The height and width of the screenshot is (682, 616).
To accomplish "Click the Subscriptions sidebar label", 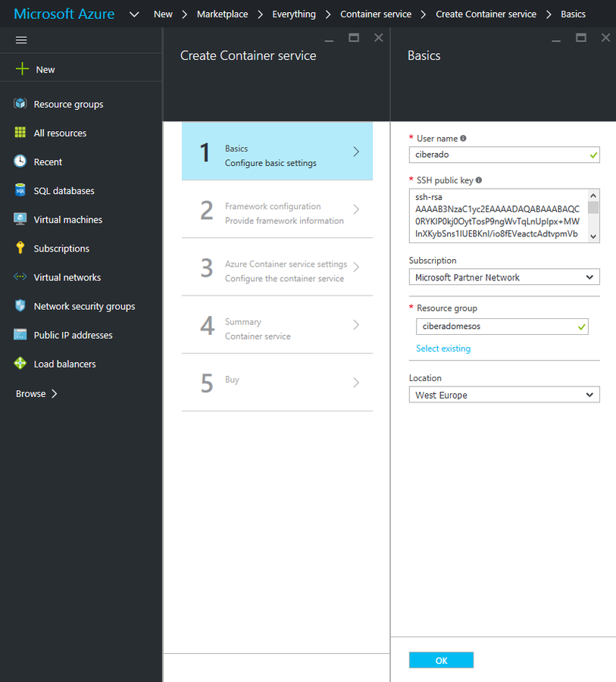I will pos(61,249).
